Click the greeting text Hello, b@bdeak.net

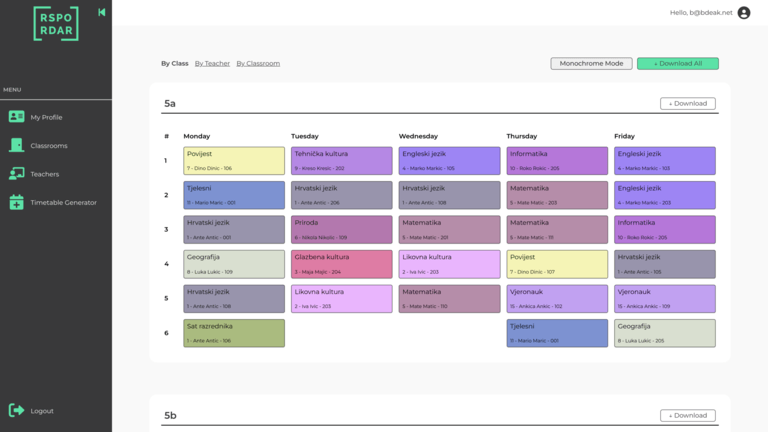tap(701, 13)
